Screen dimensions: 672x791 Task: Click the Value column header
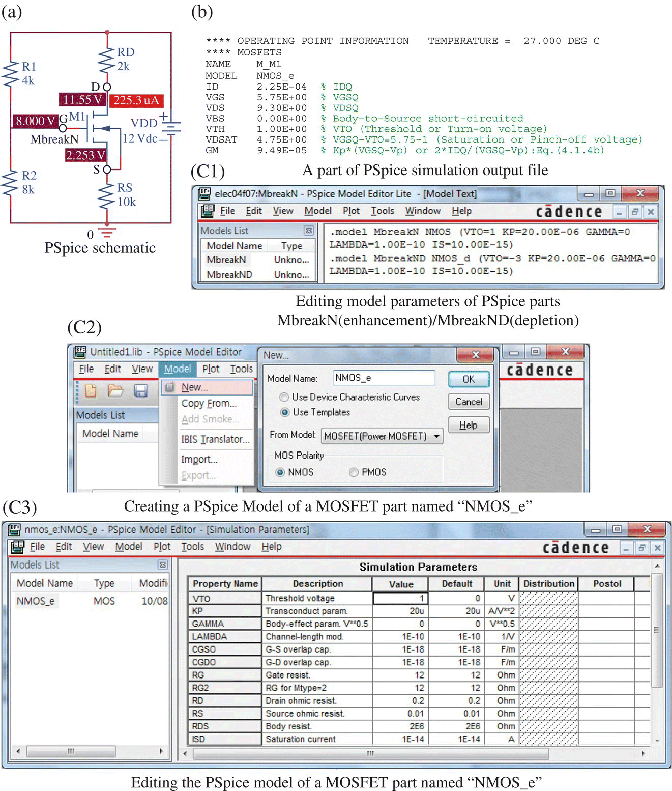[401, 584]
